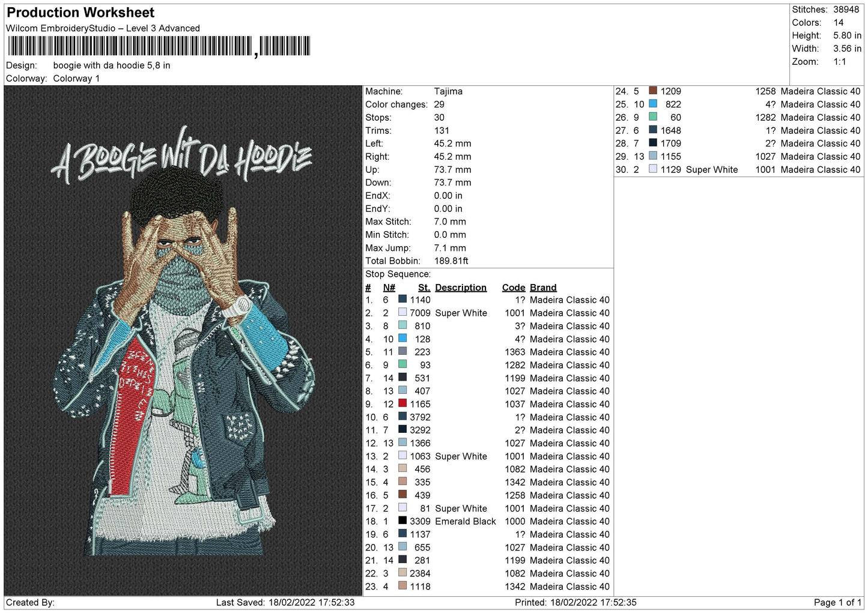Click the Page 1 of 1 footer text

(x=837, y=602)
